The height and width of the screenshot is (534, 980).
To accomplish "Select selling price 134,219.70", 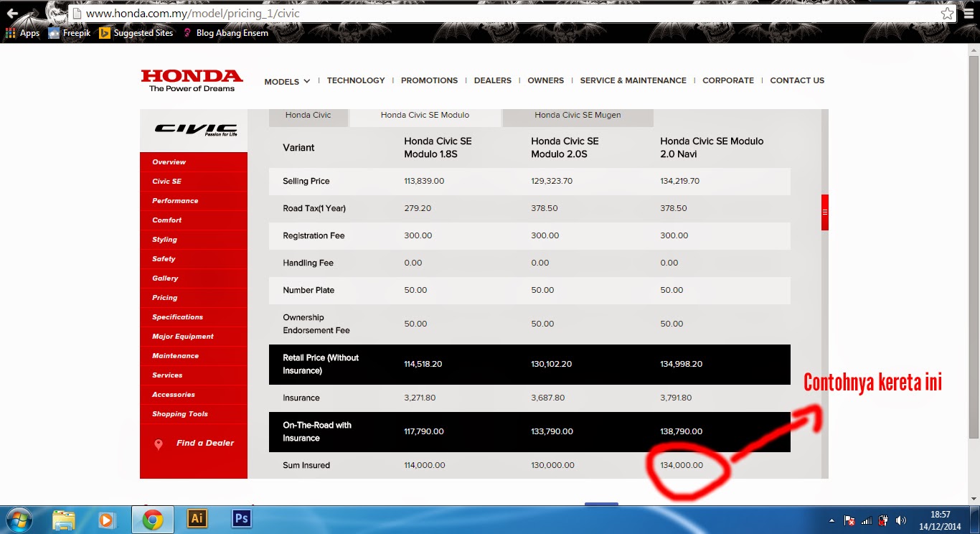I will pyautogui.click(x=679, y=181).
